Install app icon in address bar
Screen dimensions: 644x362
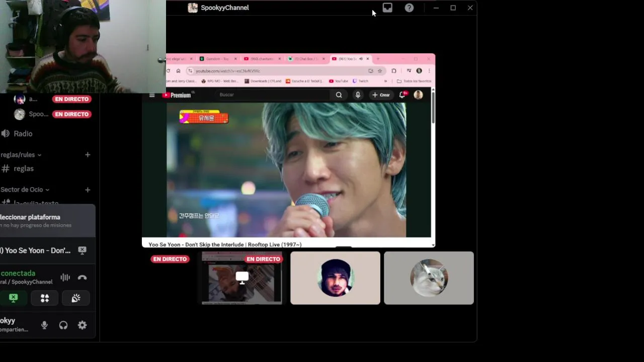coord(371,71)
